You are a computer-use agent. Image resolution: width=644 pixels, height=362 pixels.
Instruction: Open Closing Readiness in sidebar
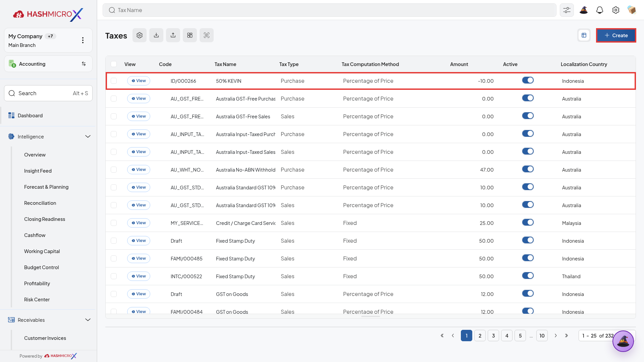point(45,219)
